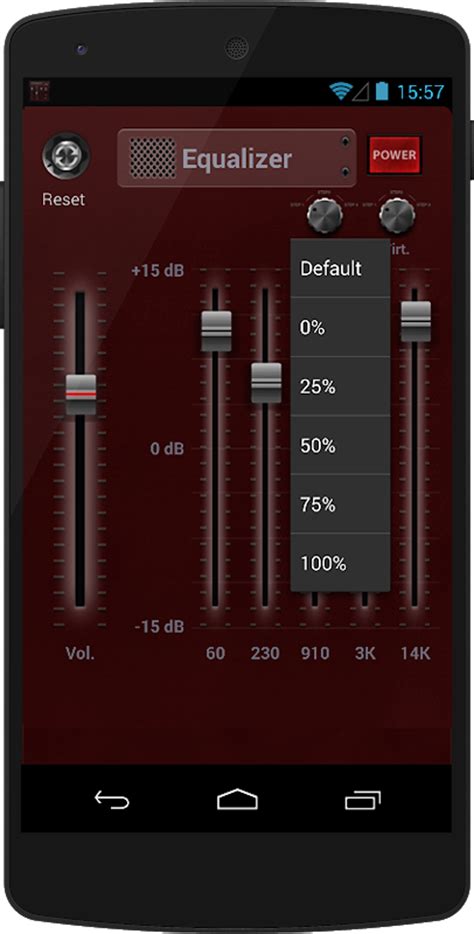The image size is (474, 934).
Task: Click the Equalizer speaker grille icon
Action: click(153, 158)
